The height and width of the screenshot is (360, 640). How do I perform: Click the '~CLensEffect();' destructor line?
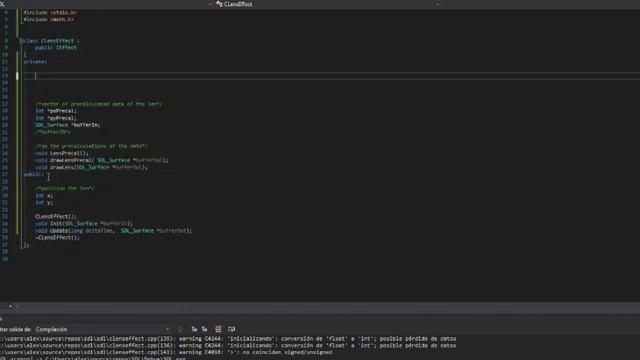58,238
